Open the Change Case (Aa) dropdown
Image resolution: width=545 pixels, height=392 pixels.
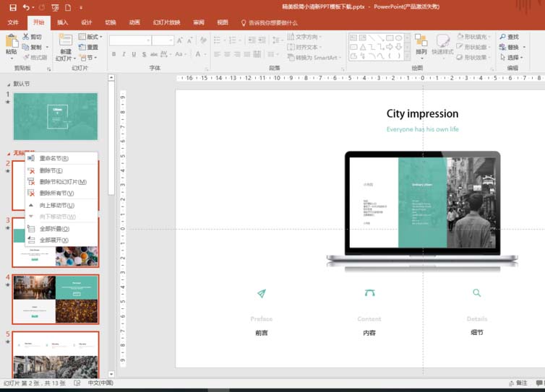(181, 54)
